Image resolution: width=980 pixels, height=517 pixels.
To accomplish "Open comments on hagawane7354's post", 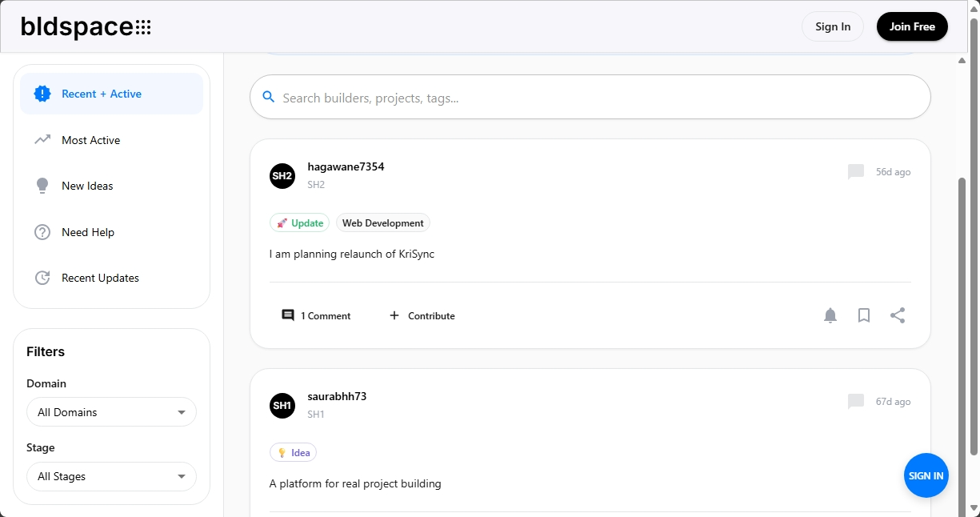I will [x=317, y=315].
